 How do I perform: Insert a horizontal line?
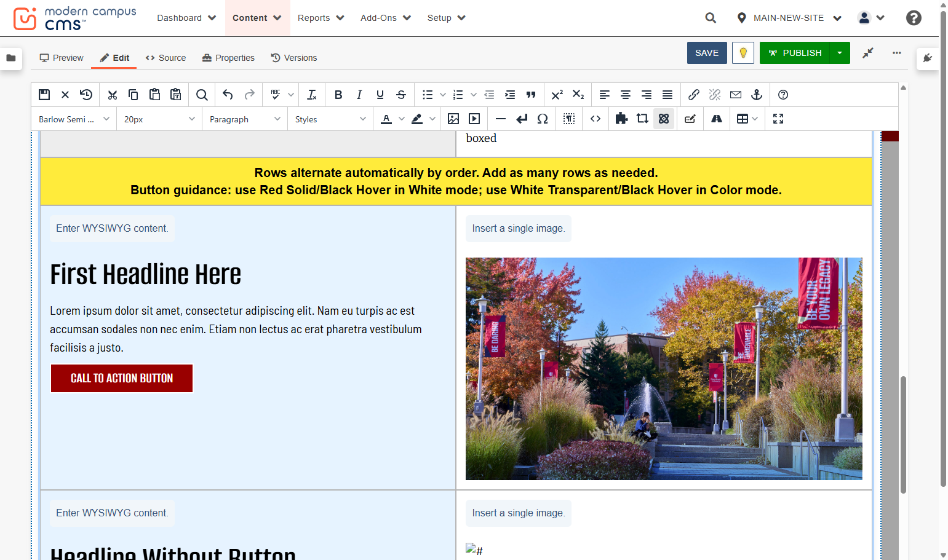pos(501,119)
